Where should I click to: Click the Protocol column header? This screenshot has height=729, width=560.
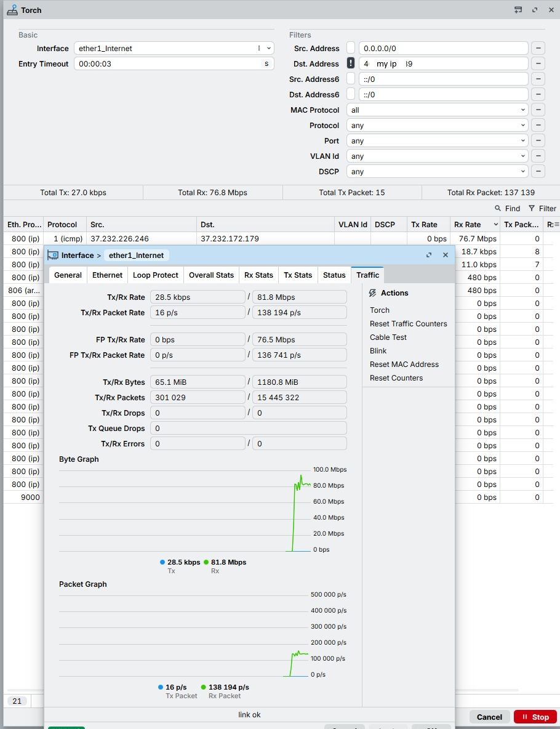pos(65,225)
